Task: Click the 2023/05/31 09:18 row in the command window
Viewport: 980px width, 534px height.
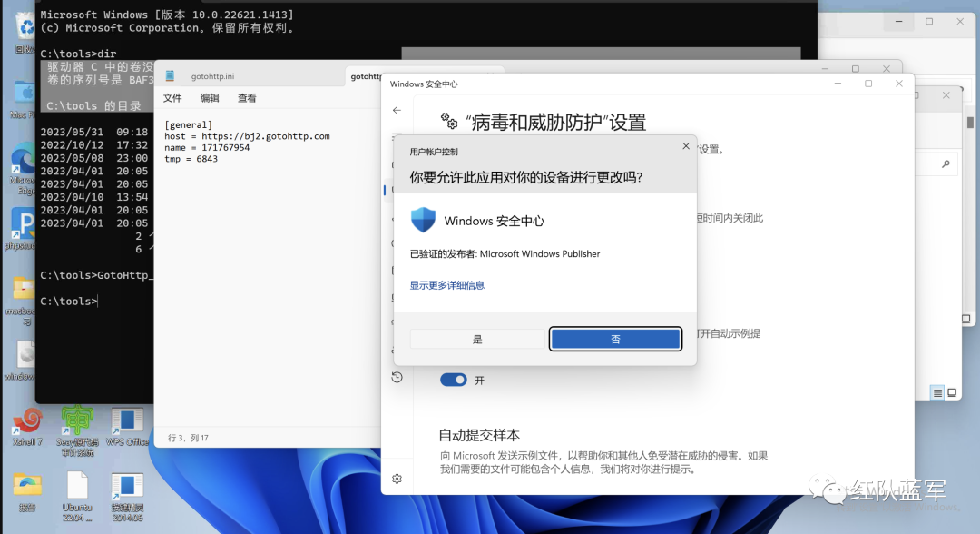Action: [94, 132]
